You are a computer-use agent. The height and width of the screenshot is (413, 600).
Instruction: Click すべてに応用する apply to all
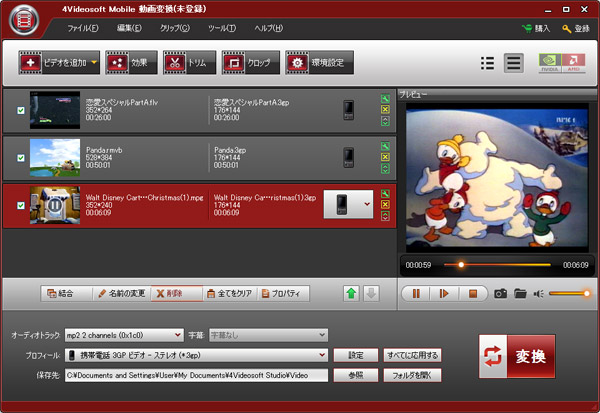412,355
